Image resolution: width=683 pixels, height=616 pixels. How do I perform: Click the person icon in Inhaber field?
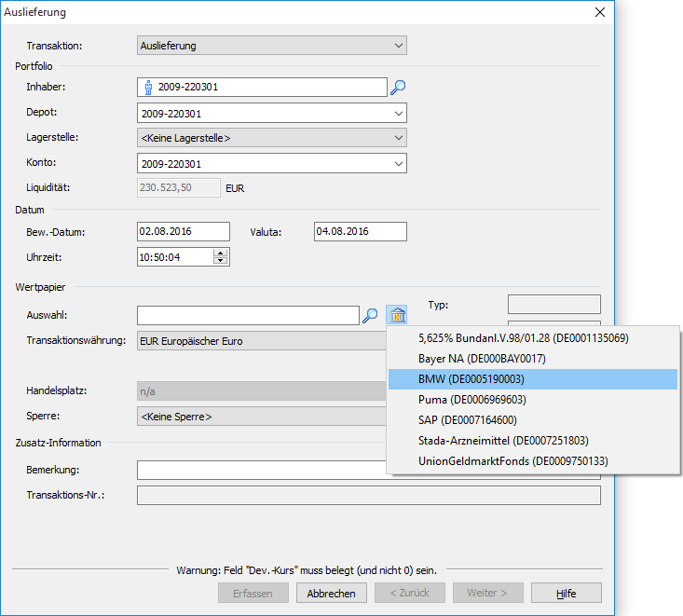[x=147, y=88]
